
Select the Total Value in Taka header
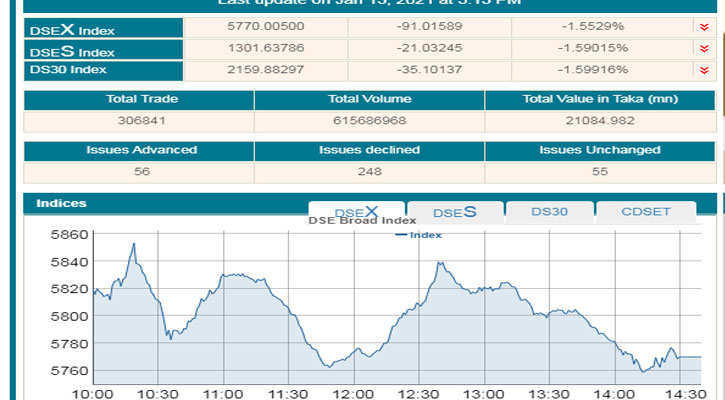click(x=599, y=100)
